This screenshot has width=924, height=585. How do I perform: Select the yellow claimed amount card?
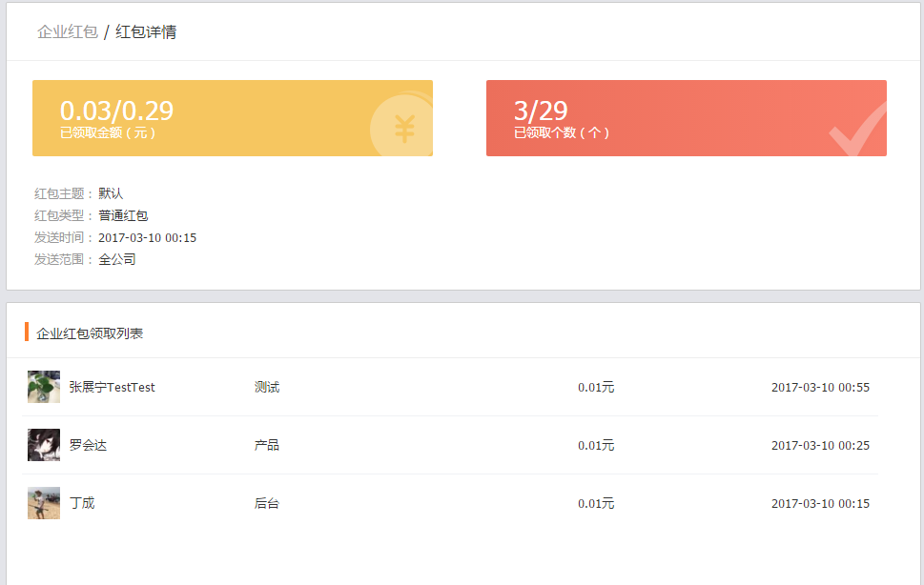(233, 118)
